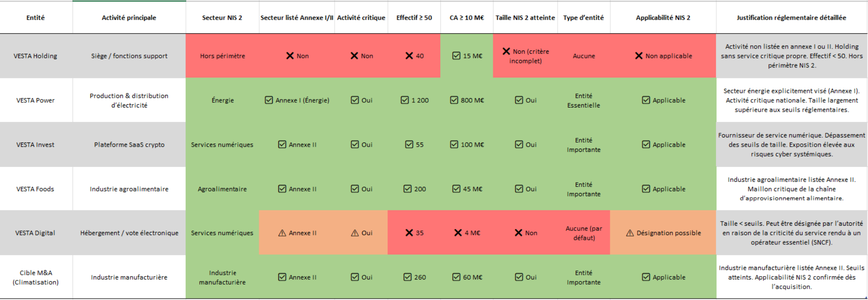Click the Applicable checkmark in VESTA Power row
Screen dimensions: 868x300
646,100
